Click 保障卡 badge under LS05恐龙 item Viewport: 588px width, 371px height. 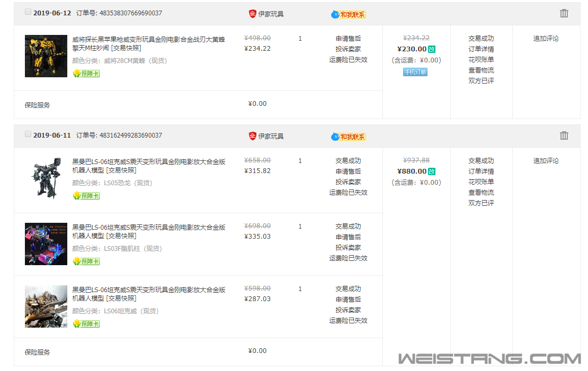(86, 196)
